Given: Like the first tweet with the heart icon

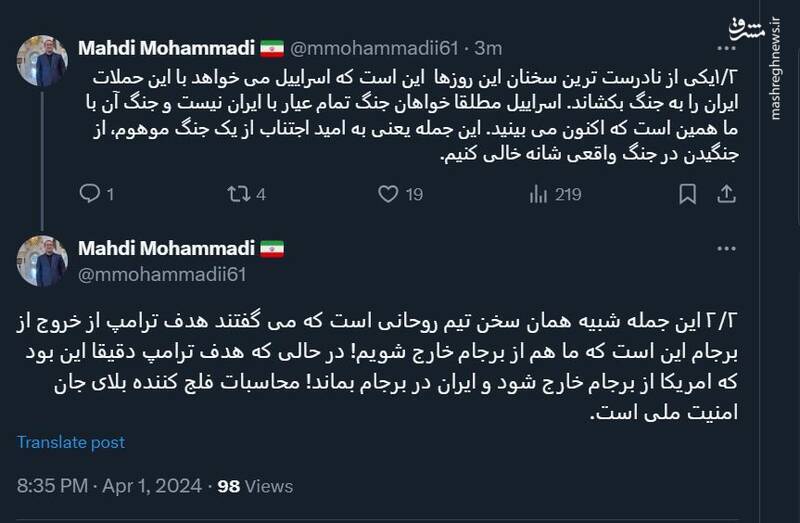Looking at the screenshot, I should click(387, 195).
